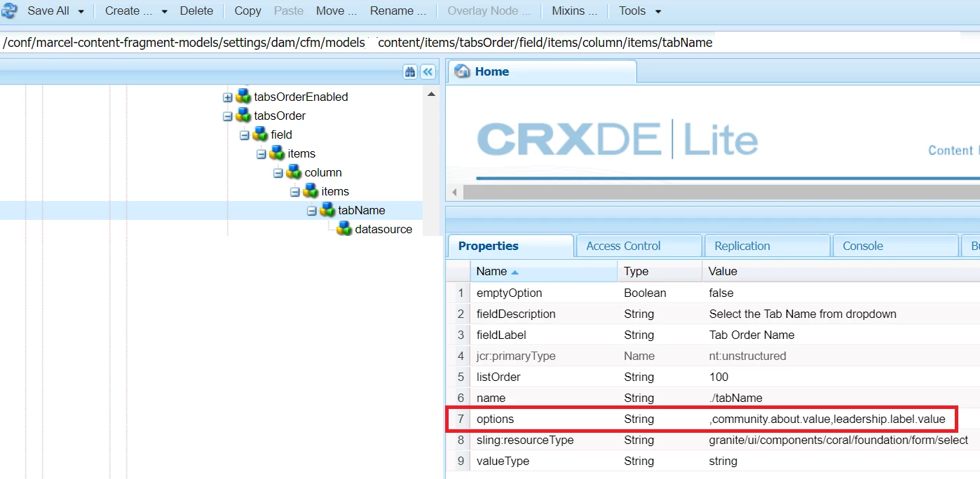Select the tabsOrderEnabled tree node
This screenshot has width=980, height=479.
pos(301,97)
